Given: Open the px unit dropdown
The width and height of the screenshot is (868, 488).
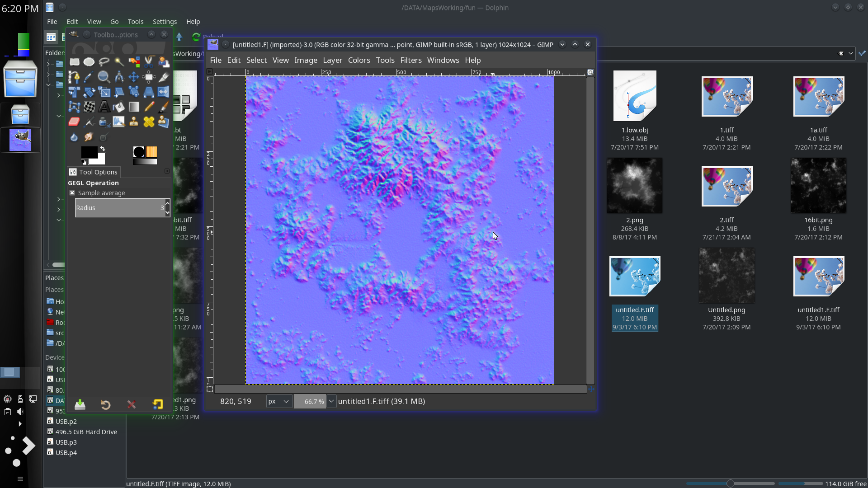Looking at the screenshot, I should [279, 401].
